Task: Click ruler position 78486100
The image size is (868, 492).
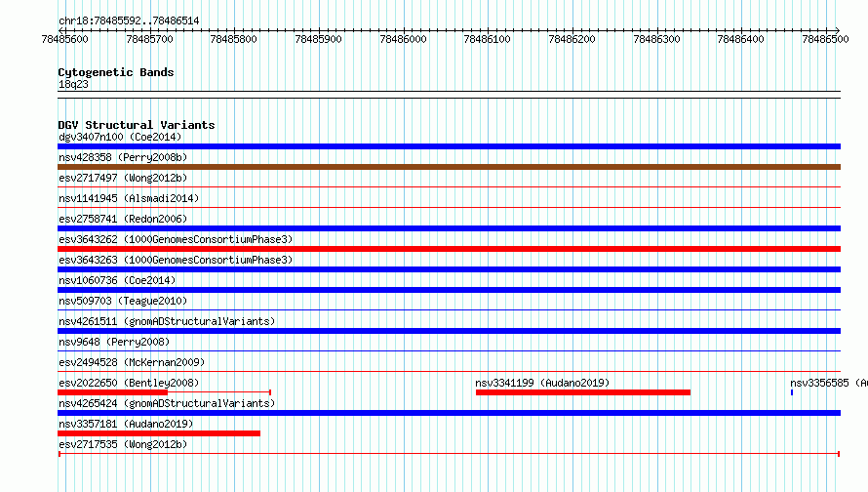Action: [x=487, y=39]
